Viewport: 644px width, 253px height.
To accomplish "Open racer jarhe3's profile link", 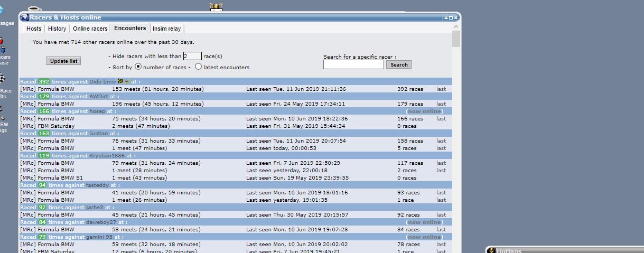I will [95, 207].
